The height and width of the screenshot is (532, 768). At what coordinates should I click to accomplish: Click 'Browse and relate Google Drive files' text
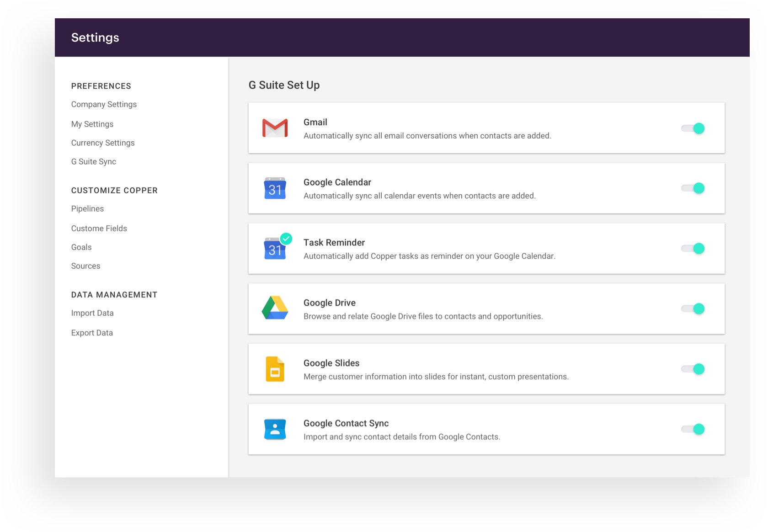click(x=423, y=317)
